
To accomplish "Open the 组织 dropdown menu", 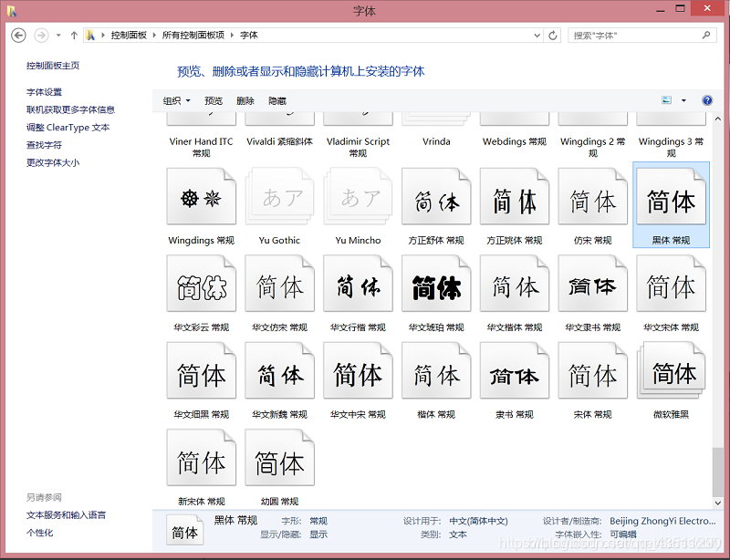I will point(176,100).
